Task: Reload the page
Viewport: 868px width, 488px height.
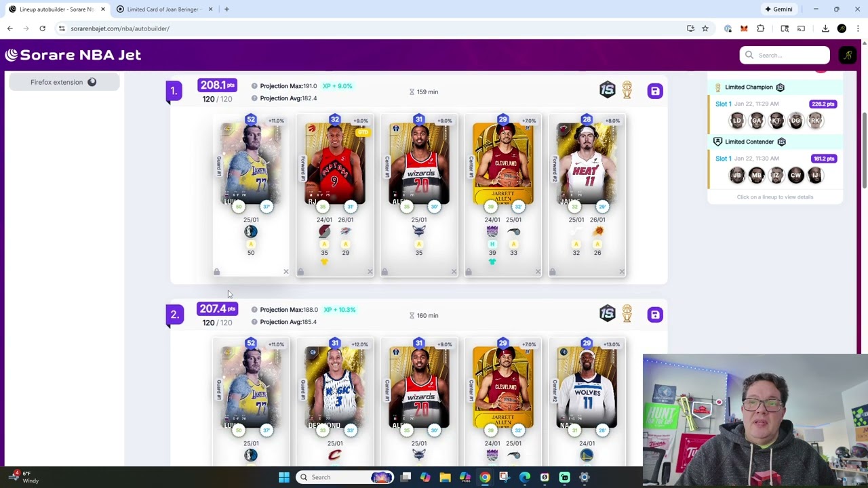Action: 42,28
